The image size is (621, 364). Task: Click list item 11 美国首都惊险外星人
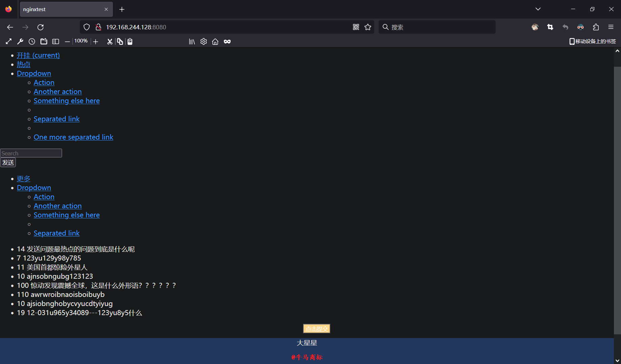52,267
